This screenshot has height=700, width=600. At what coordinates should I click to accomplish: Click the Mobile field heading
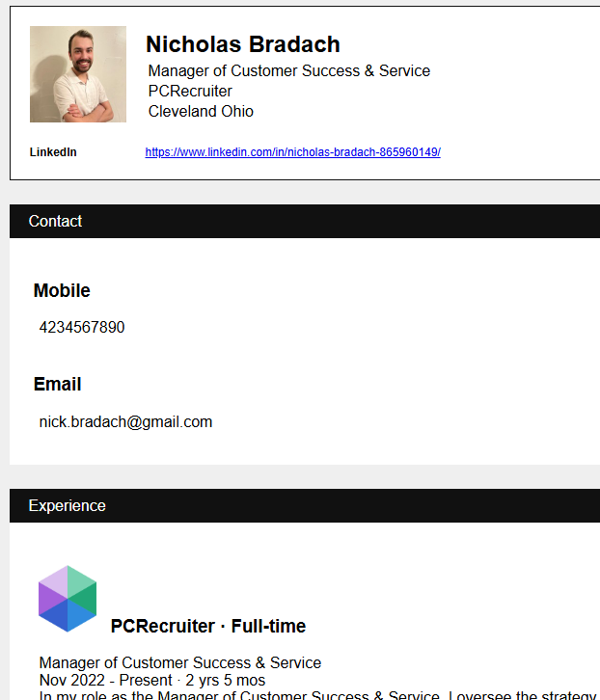pyautogui.click(x=62, y=290)
